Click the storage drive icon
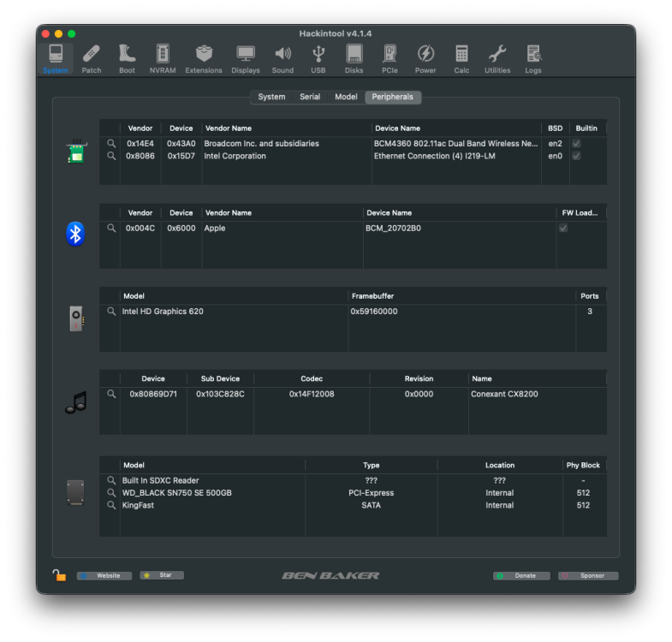Viewport: 672px width, 642px height. coord(75,492)
